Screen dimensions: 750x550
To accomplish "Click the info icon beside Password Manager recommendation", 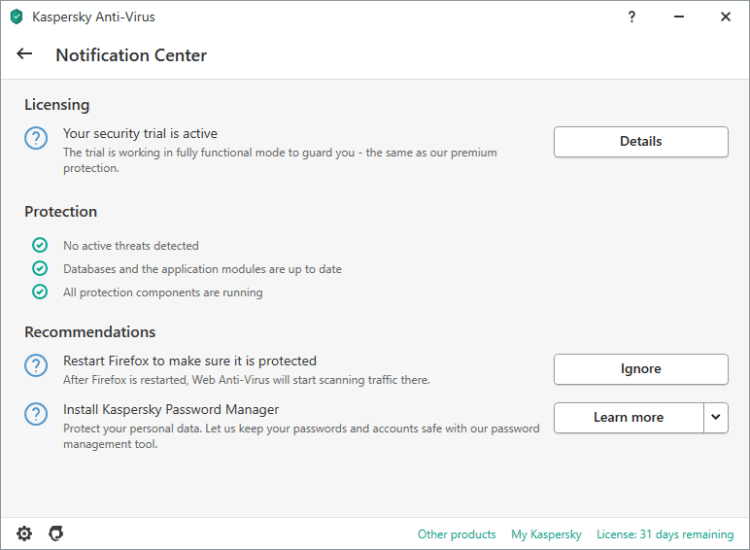I will point(36,414).
